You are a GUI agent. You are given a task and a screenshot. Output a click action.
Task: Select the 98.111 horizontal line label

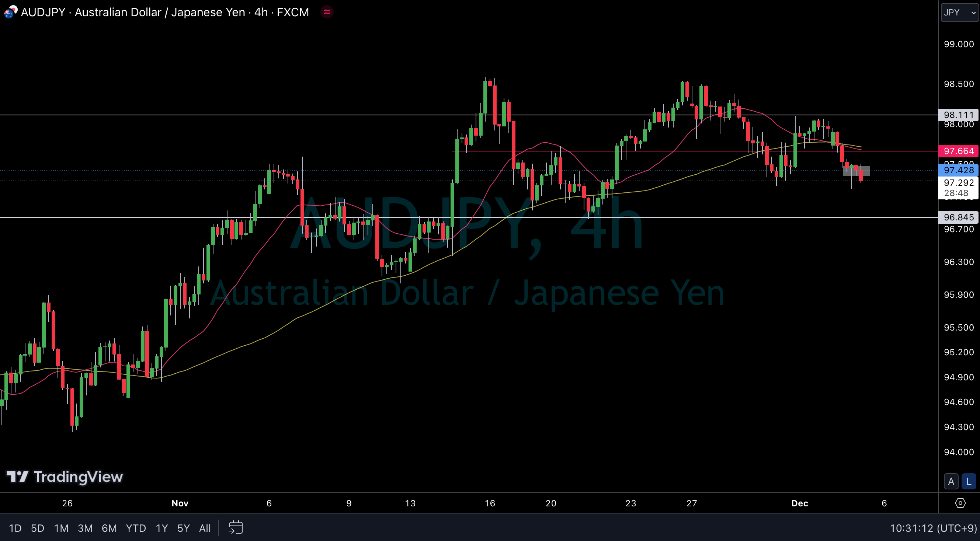coord(958,115)
